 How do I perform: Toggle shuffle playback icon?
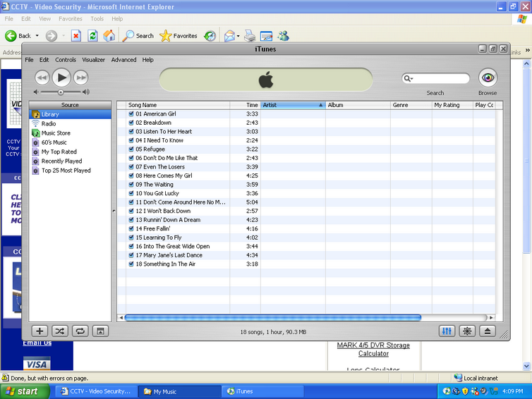point(59,331)
